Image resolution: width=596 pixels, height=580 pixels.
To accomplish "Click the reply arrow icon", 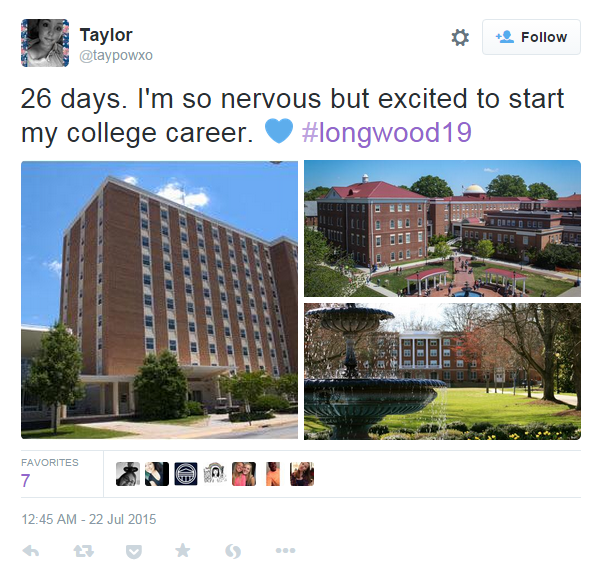I will (x=31, y=551).
